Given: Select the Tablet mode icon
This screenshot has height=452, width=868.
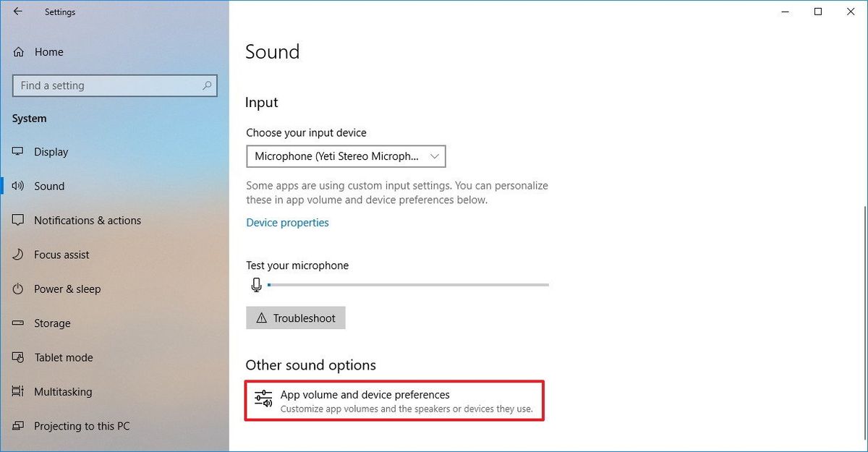Looking at the screenshot, I should coord(17,357).
